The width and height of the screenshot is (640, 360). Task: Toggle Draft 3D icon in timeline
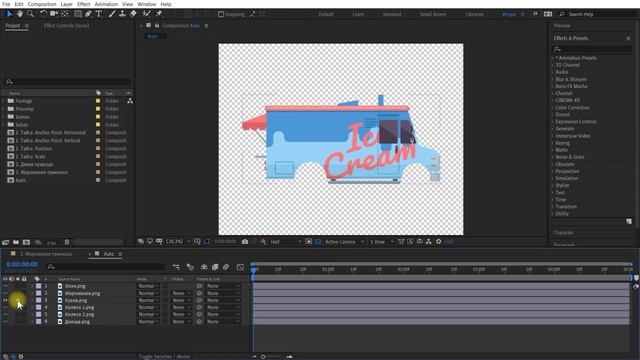pyautogui.click(x=190, y=267)
